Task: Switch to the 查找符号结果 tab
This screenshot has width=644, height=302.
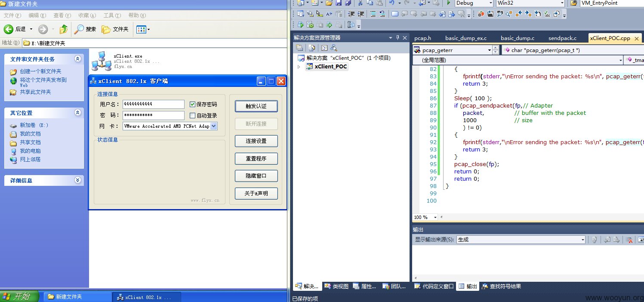Action: point(501,286)
